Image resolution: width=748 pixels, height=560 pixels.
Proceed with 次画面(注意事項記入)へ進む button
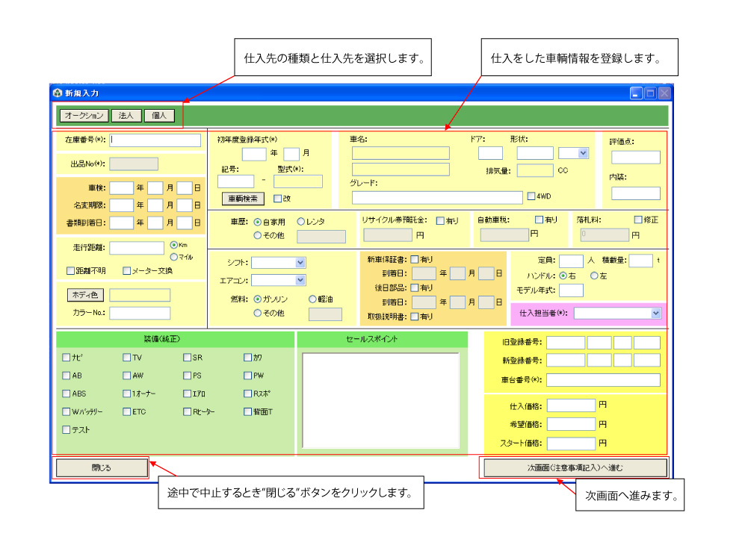pos(575,467)
